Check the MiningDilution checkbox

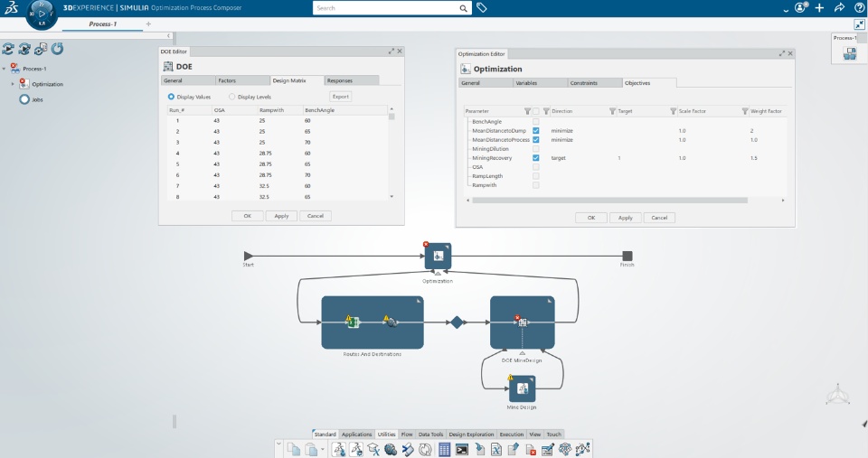(536, 149)
